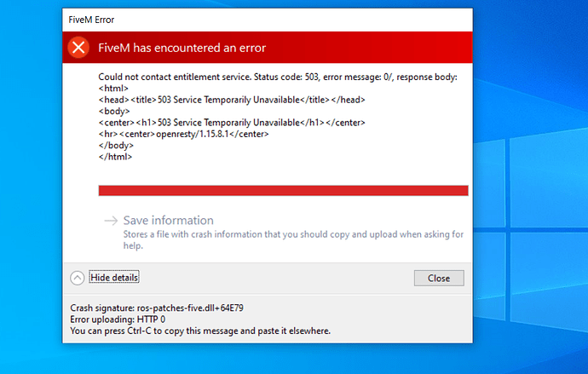Click the red error X icon
This screenshot has height=374, width=588.
point(78,48)
